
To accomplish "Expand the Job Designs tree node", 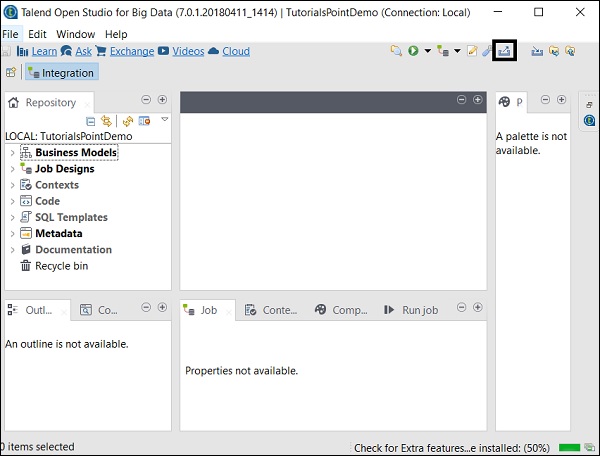I will tap(12, 169).
